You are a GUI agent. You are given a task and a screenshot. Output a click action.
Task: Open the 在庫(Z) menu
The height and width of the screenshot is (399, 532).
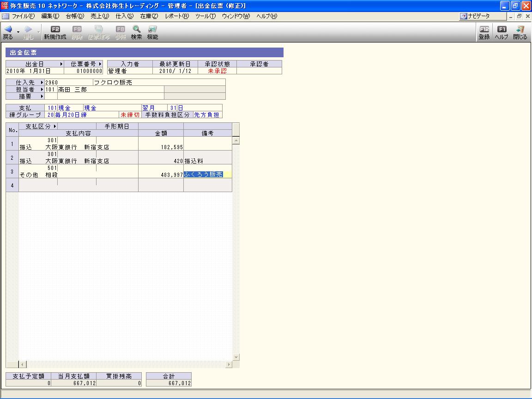[149, 16]
